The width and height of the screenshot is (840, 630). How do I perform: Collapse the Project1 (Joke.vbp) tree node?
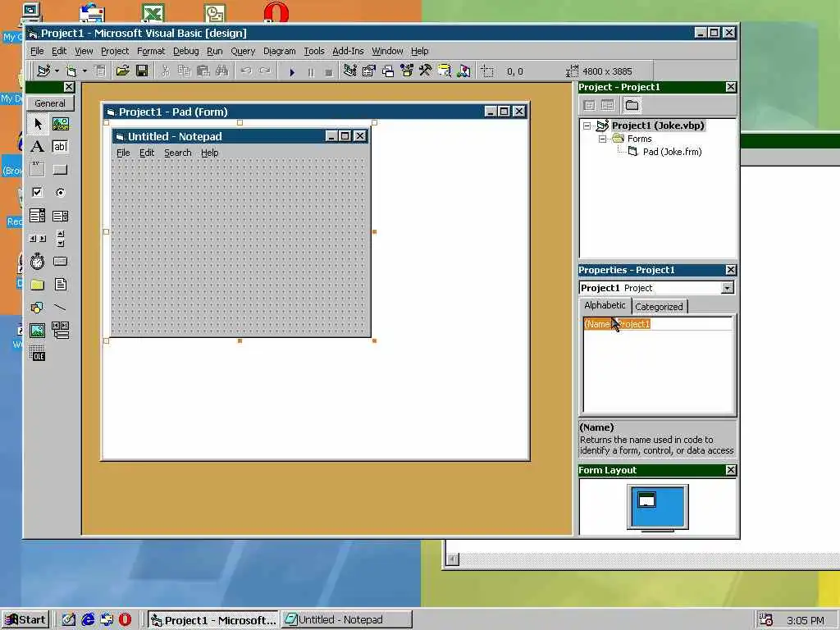coord(587,126)
